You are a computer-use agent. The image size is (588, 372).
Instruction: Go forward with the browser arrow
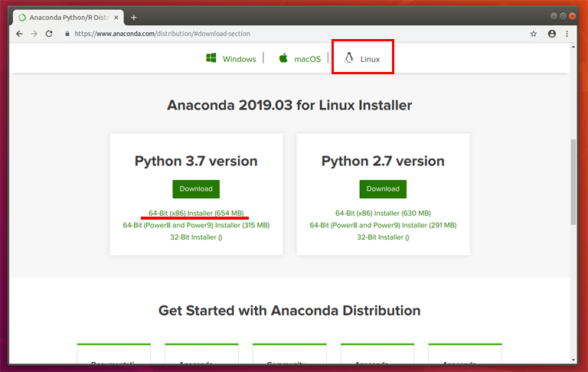(34, 34)
